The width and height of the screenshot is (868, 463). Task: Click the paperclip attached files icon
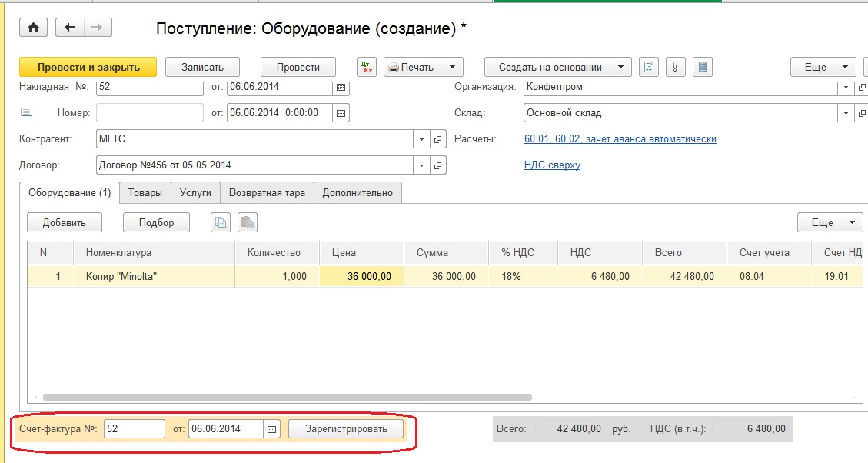pyautogui.click(x=674, y=67)
